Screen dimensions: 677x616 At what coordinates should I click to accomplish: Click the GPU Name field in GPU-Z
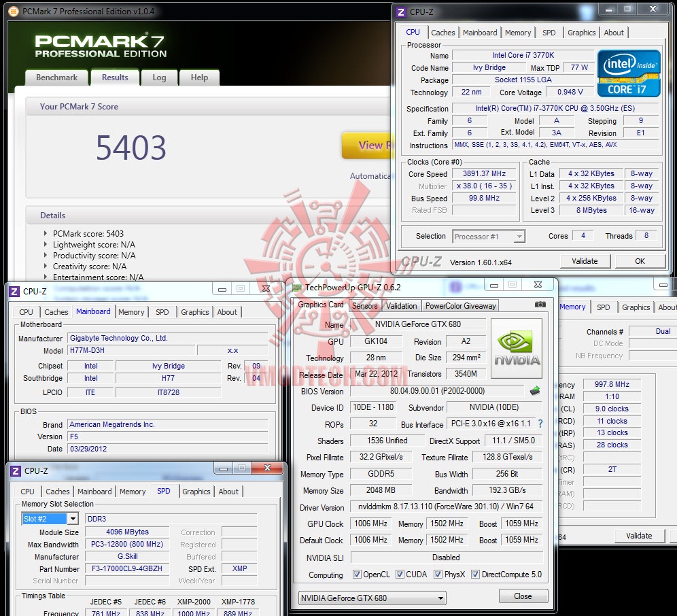coord(417,324)
